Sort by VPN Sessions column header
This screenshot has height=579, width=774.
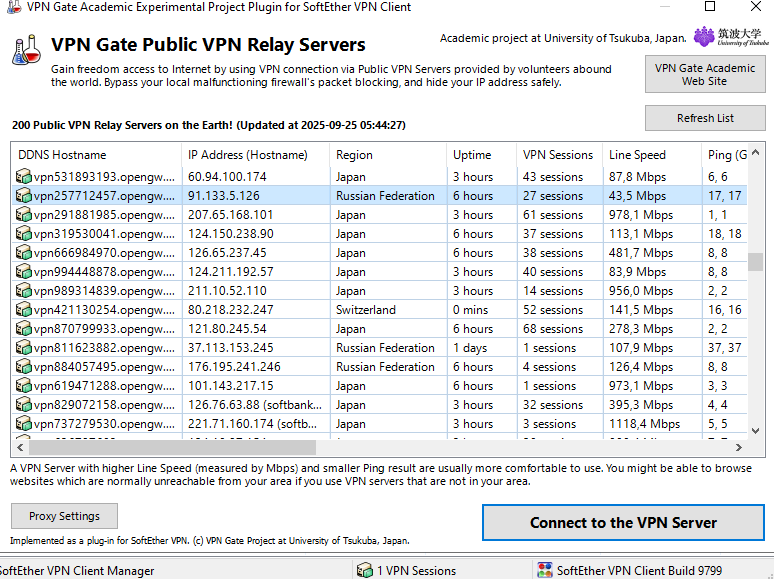[x=558, y=155]
